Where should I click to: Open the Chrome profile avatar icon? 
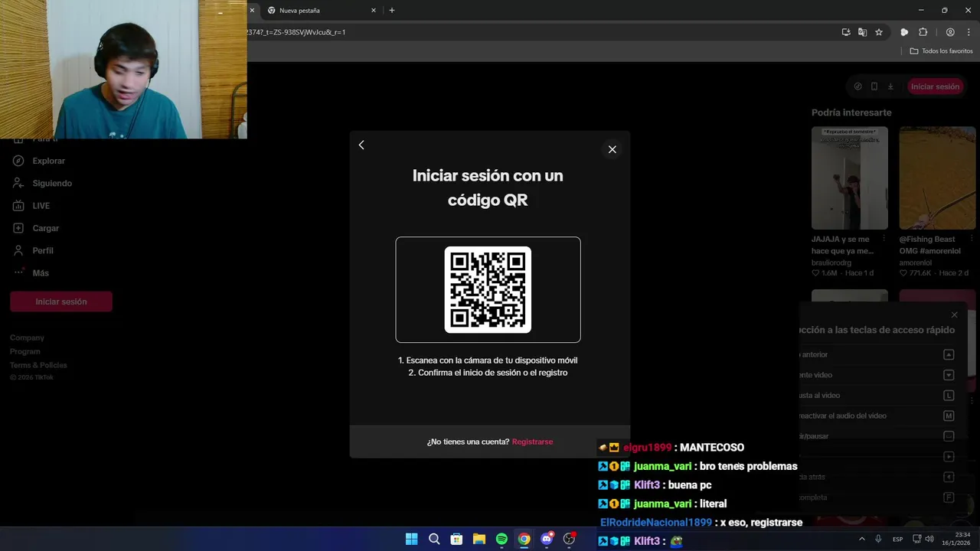point(950,32)
